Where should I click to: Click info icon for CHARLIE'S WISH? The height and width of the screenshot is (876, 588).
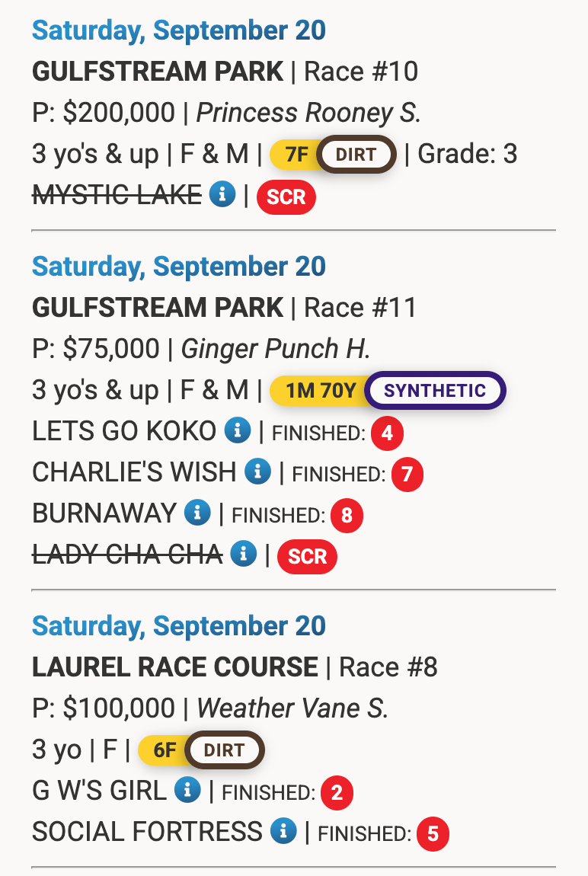point(257,472)
